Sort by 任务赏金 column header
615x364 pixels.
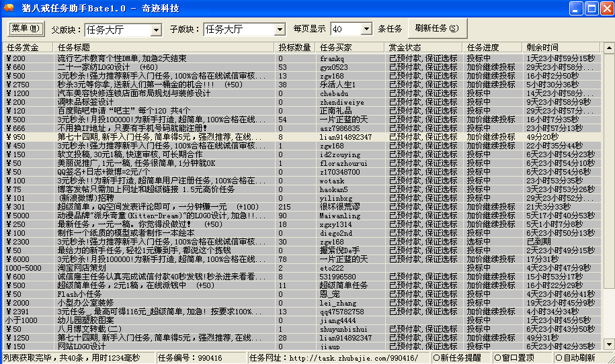28,48
